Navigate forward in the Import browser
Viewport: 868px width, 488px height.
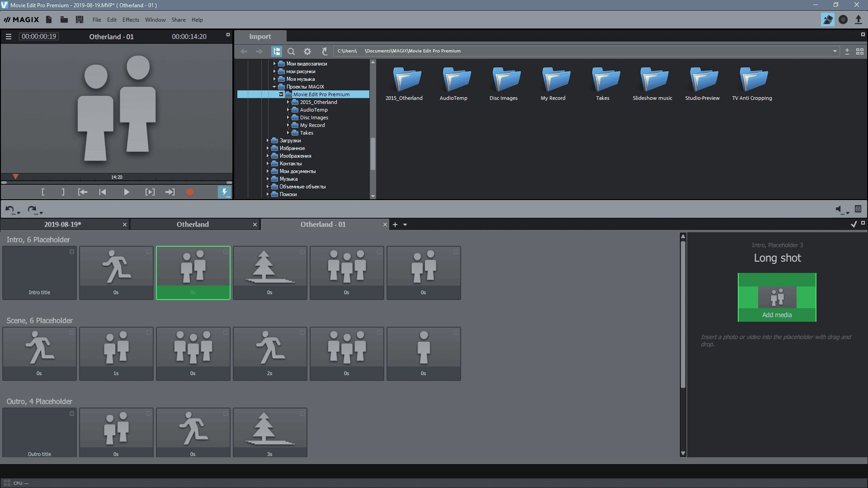259,52
